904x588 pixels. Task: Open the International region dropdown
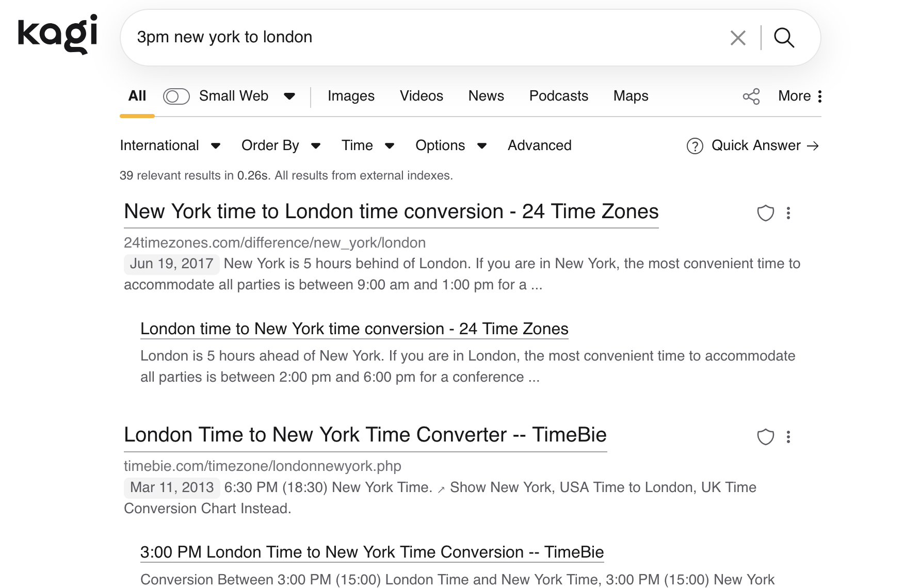pos(170,145)
